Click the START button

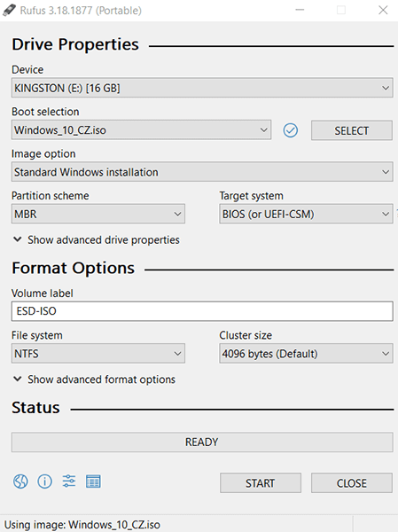coord(261,483)
